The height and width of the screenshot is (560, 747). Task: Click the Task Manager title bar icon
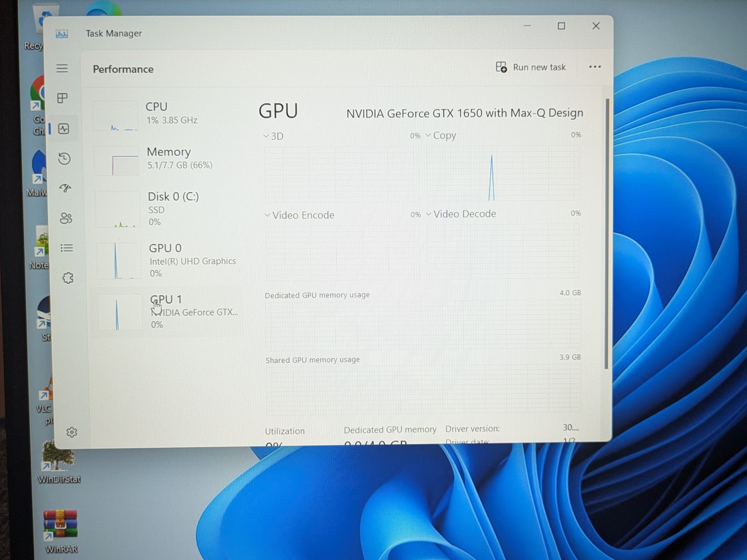(62, 34)
